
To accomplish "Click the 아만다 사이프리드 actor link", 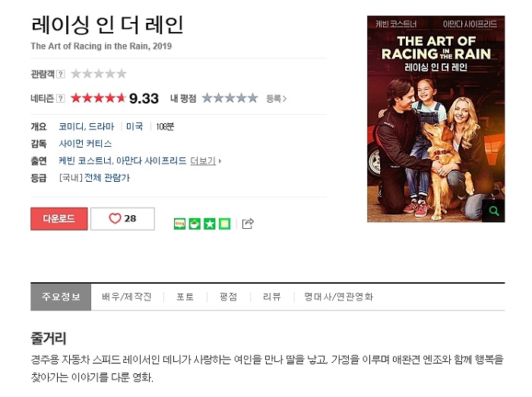I will tap(151, 160).
